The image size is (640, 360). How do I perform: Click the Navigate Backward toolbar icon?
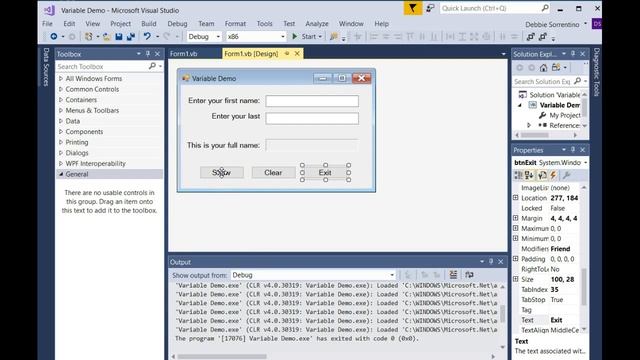(x=53, y=37)
